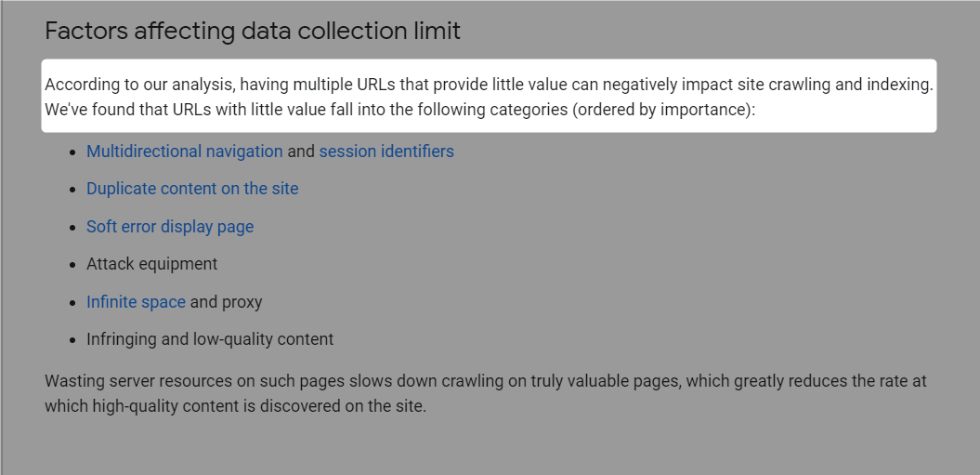Click the sentence starting We've found that URLs
The image size is (980, 475).
[x=400, y=110]
